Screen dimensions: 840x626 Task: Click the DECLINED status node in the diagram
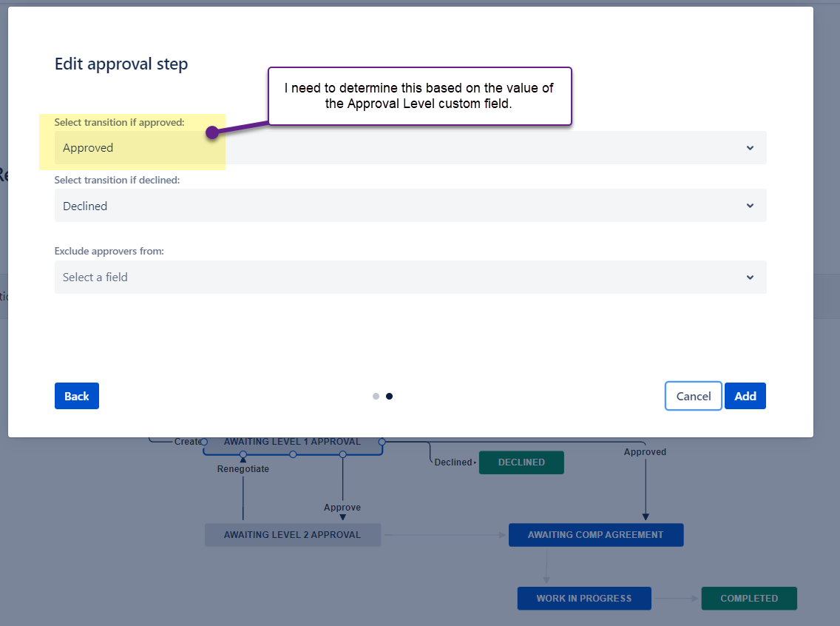[x=521, y=462]
